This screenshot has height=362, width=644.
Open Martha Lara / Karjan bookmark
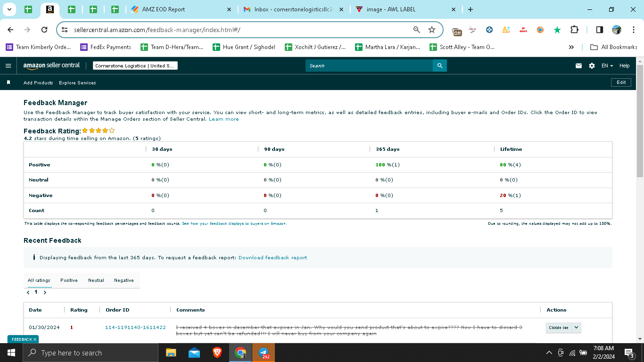pyautogui.click(x=387, y=47)
